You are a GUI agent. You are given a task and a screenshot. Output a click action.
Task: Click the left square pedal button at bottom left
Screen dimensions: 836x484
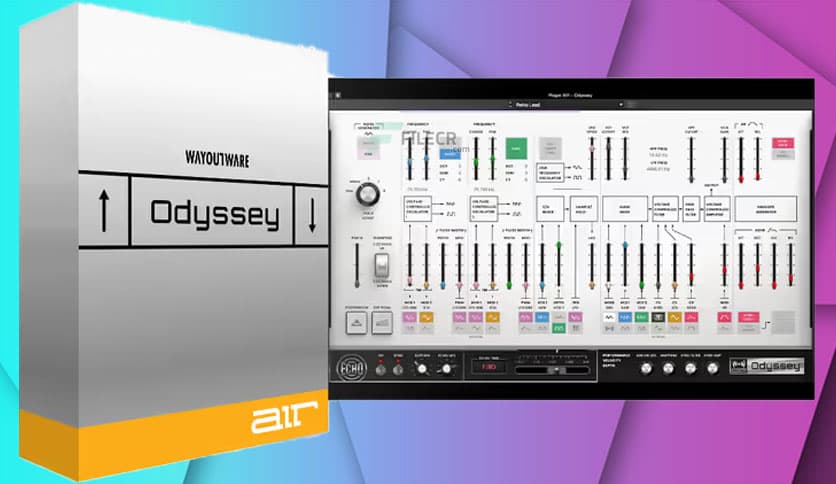pyautogui.click(x=356, y=323)
